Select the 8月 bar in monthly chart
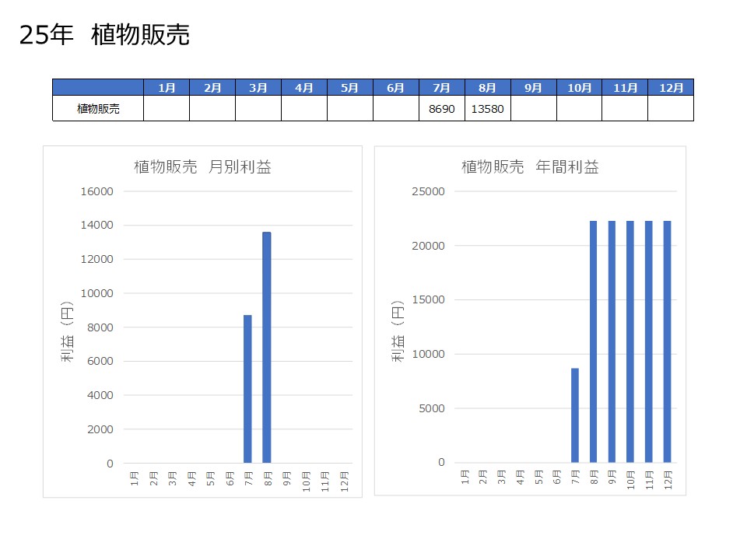This screenshot has height=560, width=747. (267, 347)
